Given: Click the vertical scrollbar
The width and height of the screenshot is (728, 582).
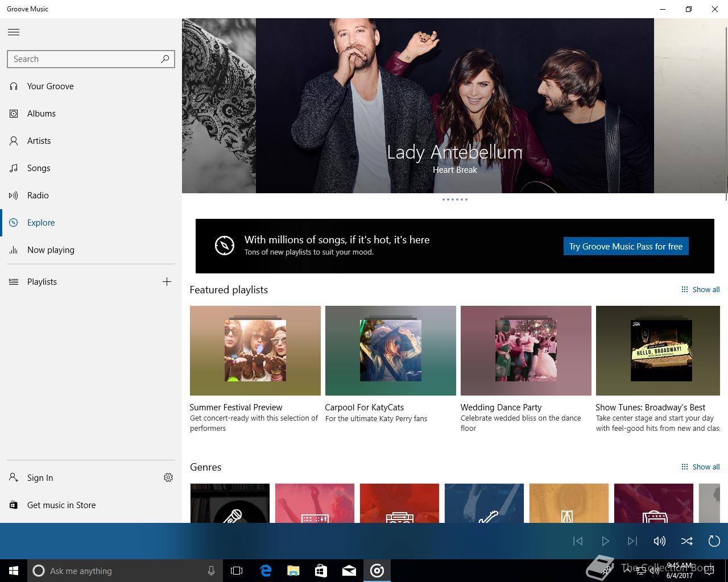Looking at the screenshot, I should (x=726, y=114).
